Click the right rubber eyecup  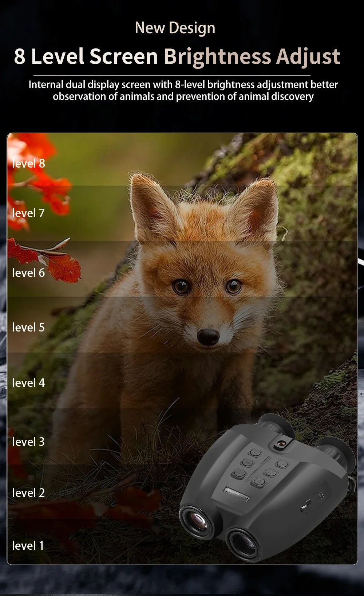[x=336, y=452]
